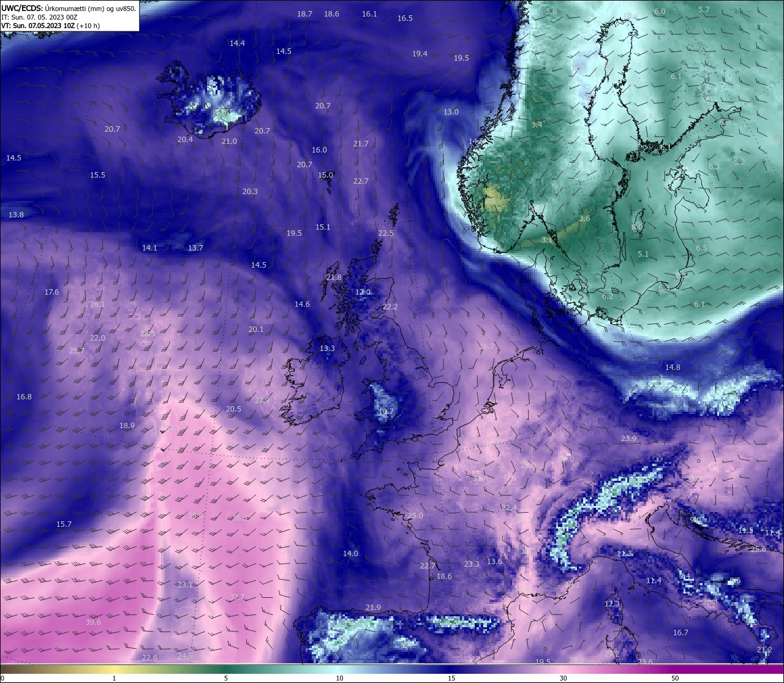Screen dimensions: 784x683
Task: Click the 10 mark on color scale
Action: click(x=339, y=678)
